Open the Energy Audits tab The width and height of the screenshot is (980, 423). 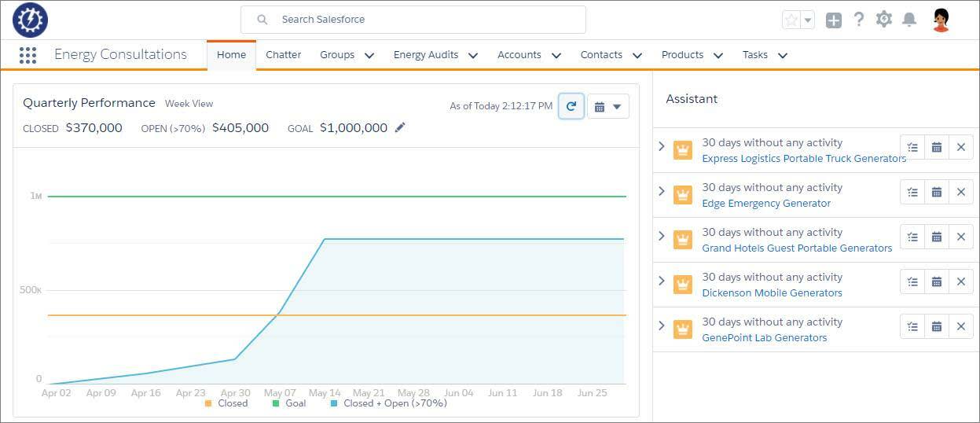[x=426, y=55]
